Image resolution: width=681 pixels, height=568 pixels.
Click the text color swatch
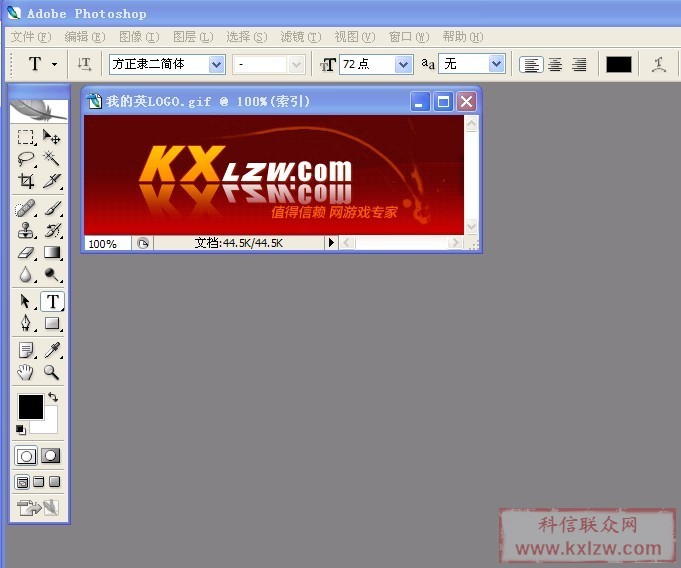tap(618, 65)
